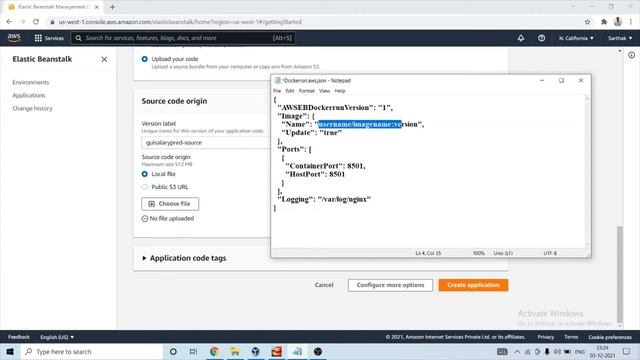The image size is (640, 360).
Task: Click the Cancel button
Action: click(x=324, y=285)
